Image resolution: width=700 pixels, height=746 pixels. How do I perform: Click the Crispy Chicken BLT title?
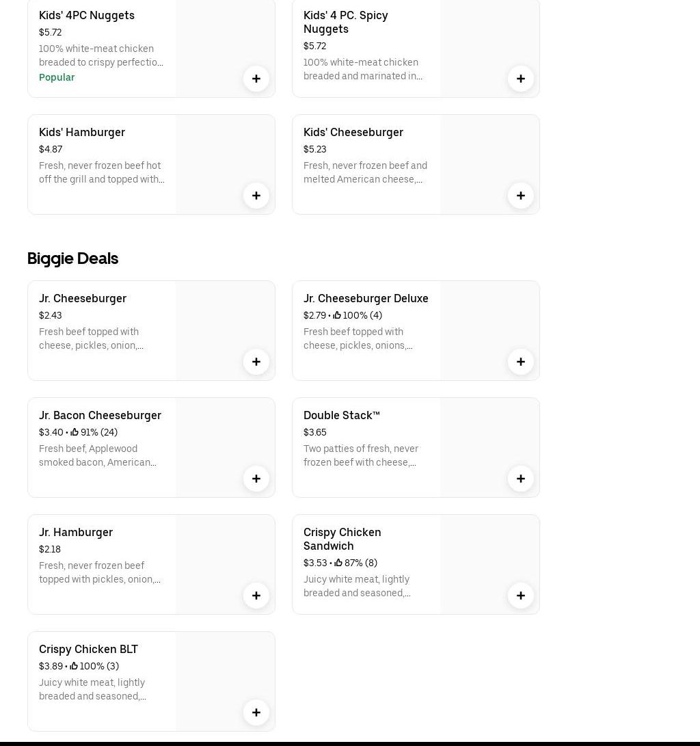tap(88, 649)
